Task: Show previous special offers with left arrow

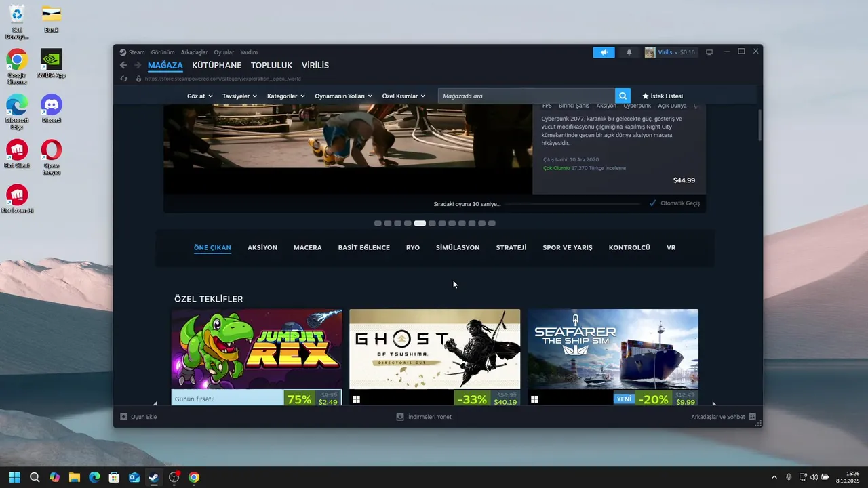Action: tap(155, 403)
